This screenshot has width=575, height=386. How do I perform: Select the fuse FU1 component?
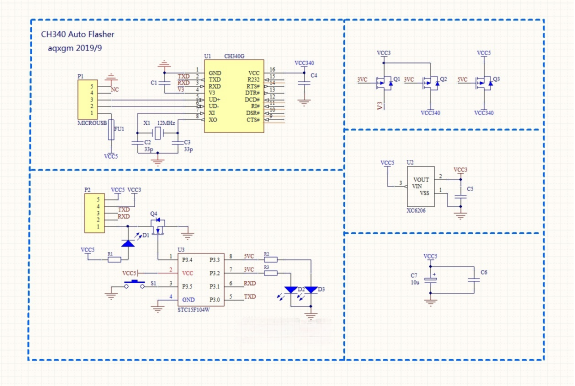[111, 129]
